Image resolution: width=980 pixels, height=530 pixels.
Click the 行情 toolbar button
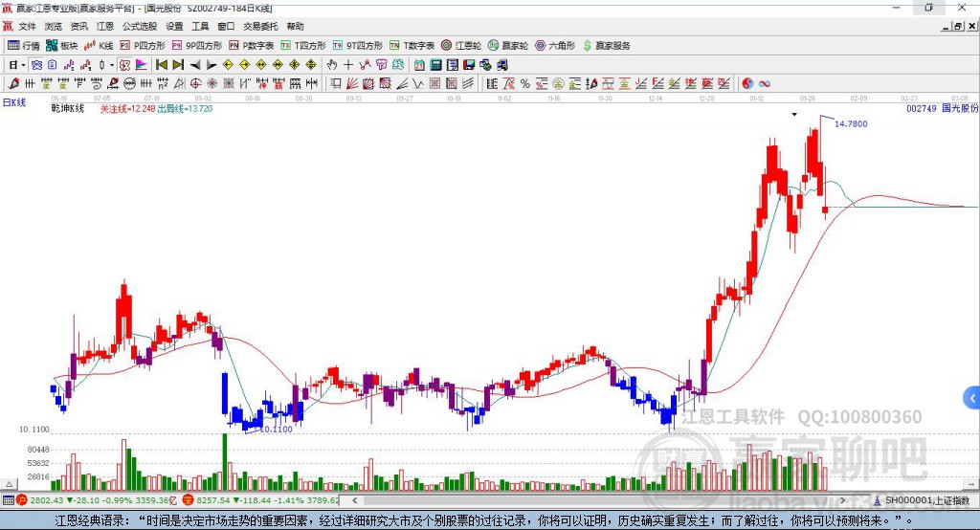[x=24, y=46]
